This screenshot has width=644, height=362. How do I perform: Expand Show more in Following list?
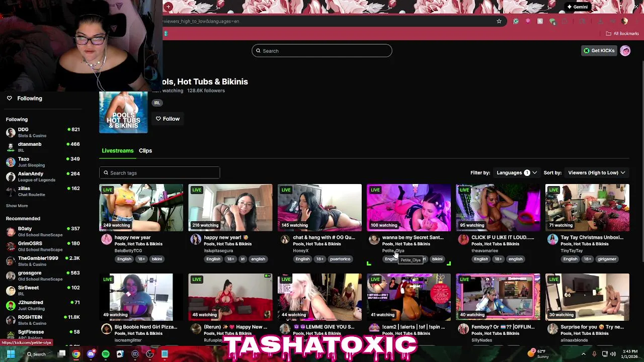[x=17, y=206]
